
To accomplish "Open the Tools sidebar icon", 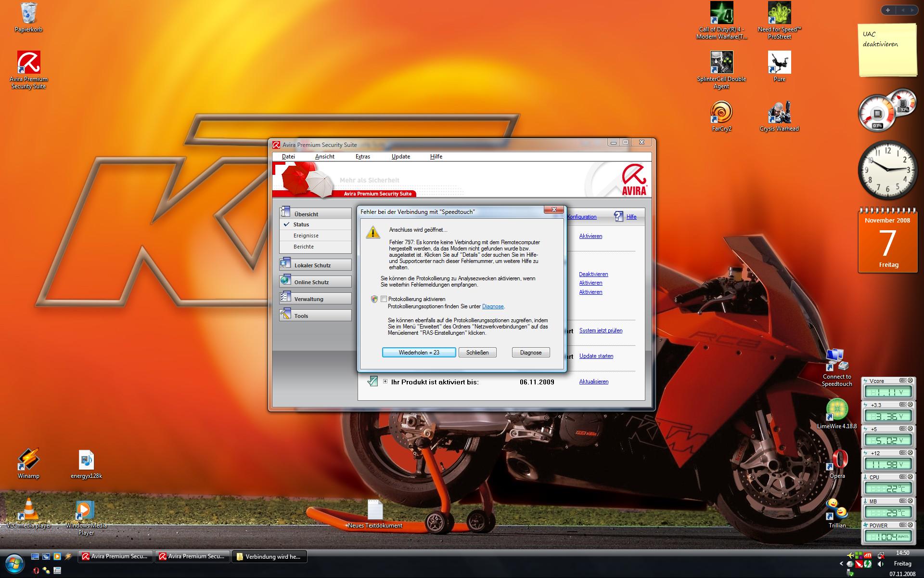I will [x=286, y=315].
